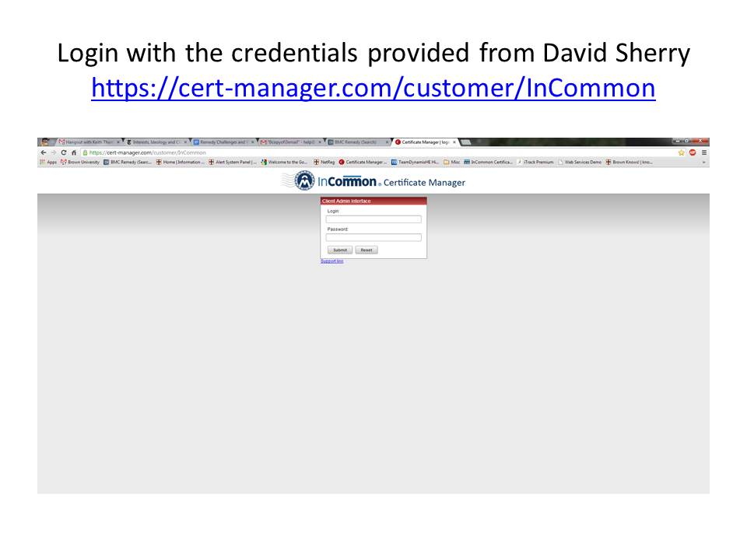Click the Reset button
This screenshot has width=747, height=560.
coord(366,250)
